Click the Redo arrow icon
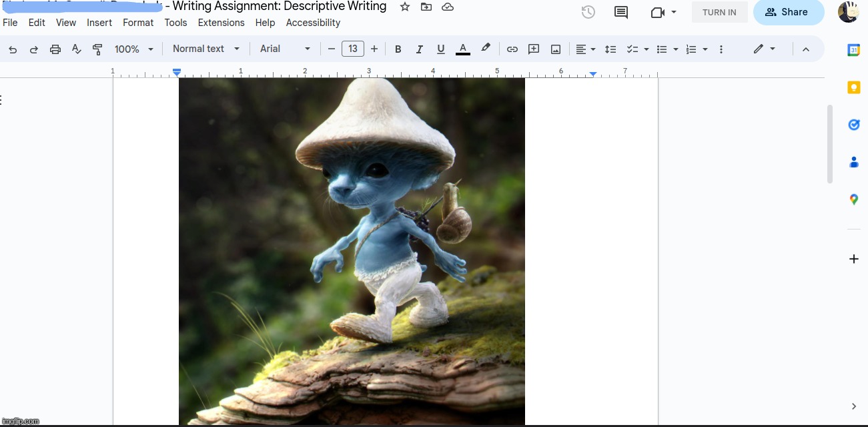 [34, 49]
